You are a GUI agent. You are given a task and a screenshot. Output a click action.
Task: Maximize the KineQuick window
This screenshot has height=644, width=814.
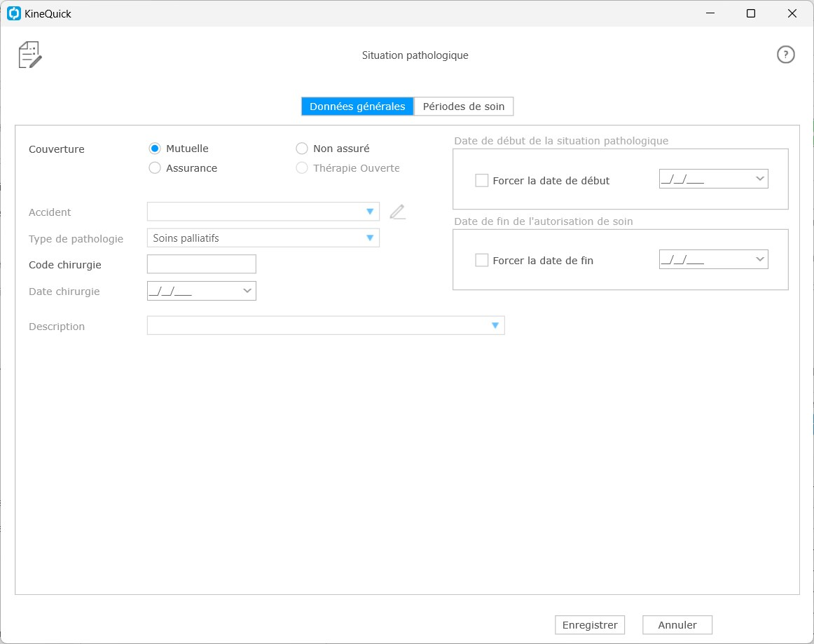(751, 13)
